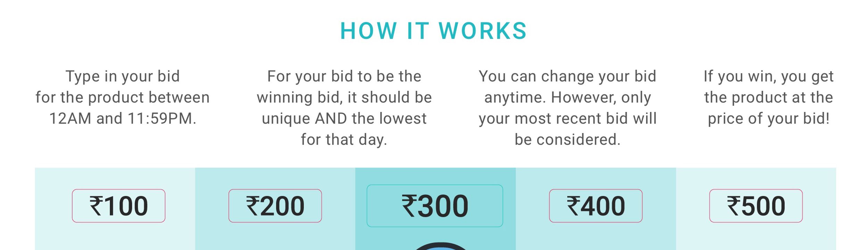Click 'unique AND the lowest' text
The image size is (868, 250).
344,119
